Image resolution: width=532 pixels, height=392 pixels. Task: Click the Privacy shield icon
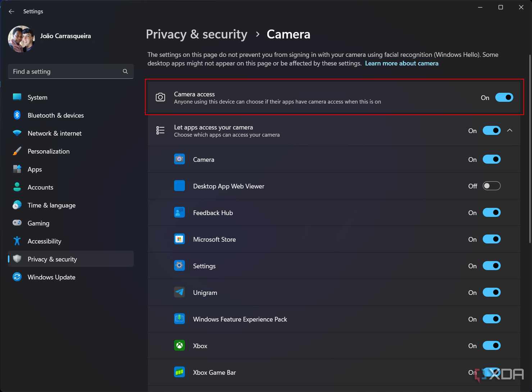click(x=17, y=259)
